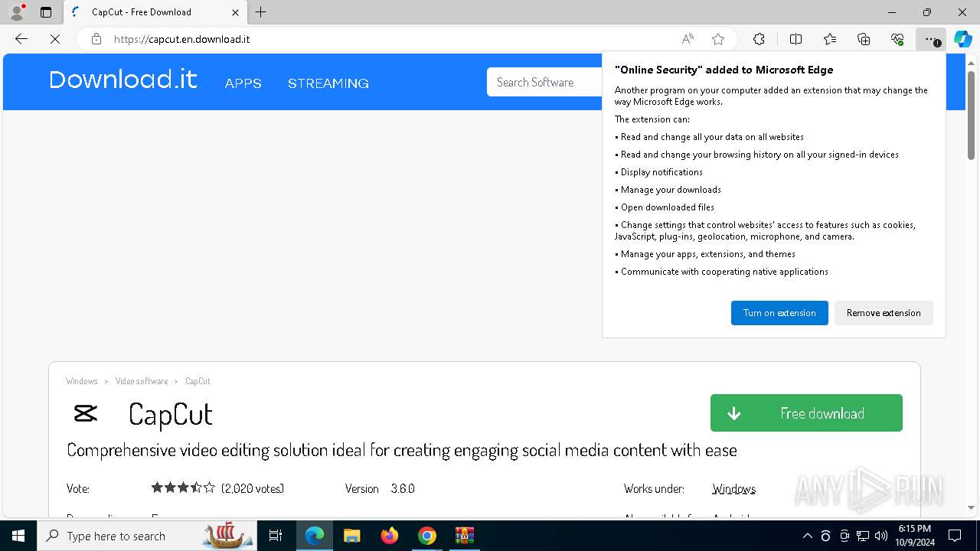Click the green Free download button

806,413
